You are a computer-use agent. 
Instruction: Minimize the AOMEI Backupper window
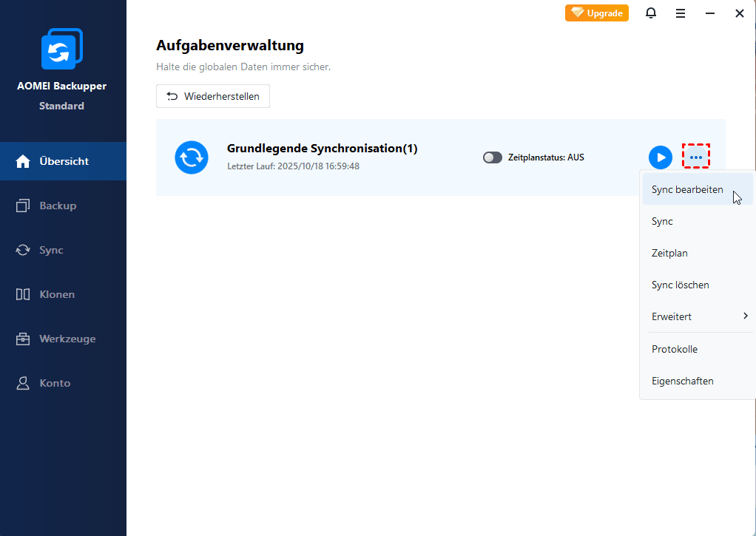tap(709, 13)
